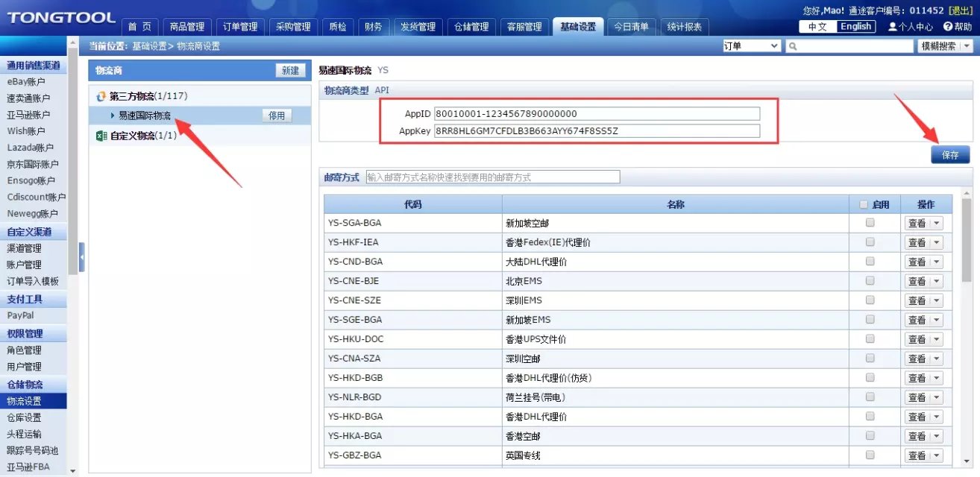The image size is (980, 477).
Task: Open the 今日清单 tab
Action: point(631,27)
